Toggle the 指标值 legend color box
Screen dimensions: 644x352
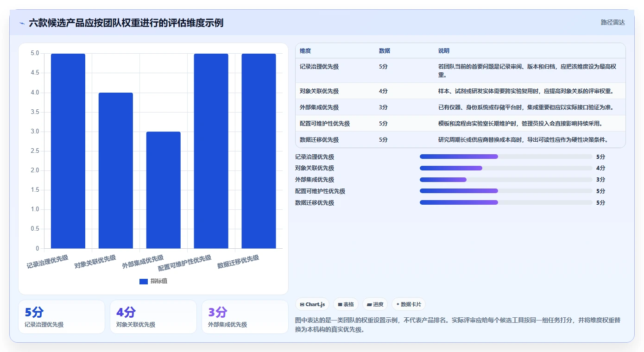click(144, 281)
